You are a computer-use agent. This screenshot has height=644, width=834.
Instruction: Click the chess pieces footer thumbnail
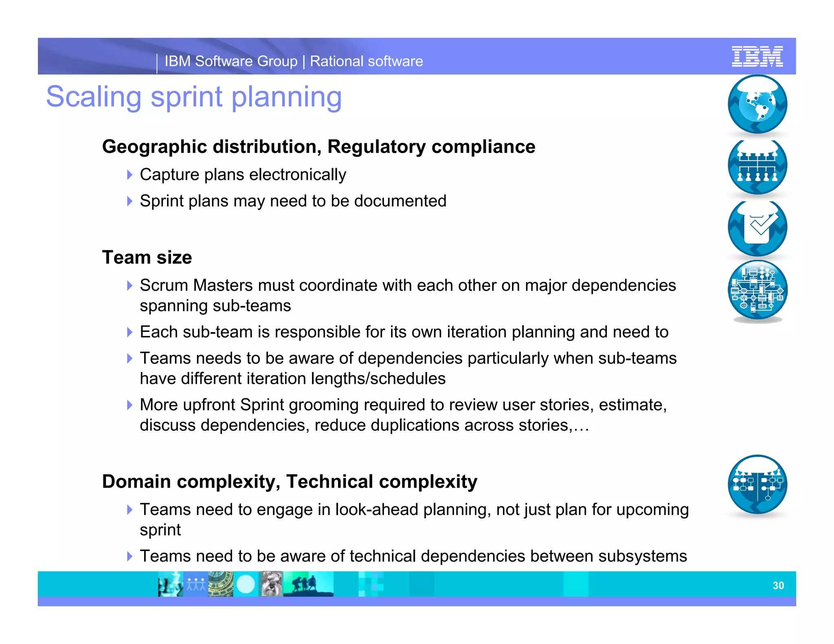tap(171, 584)
